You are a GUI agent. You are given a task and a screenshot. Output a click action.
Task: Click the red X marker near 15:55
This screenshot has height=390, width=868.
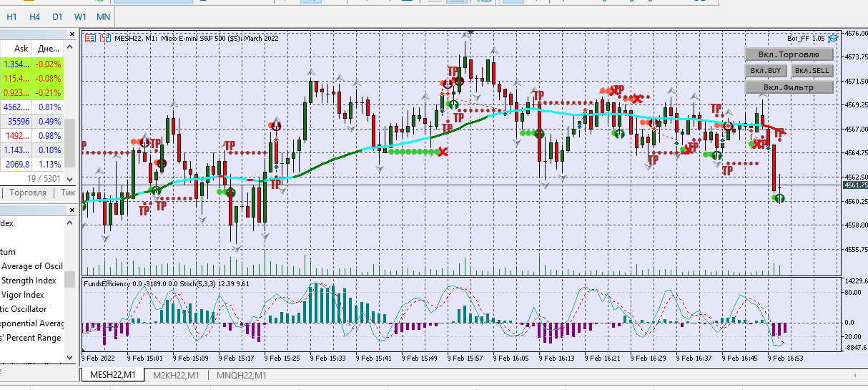point(443,152)
